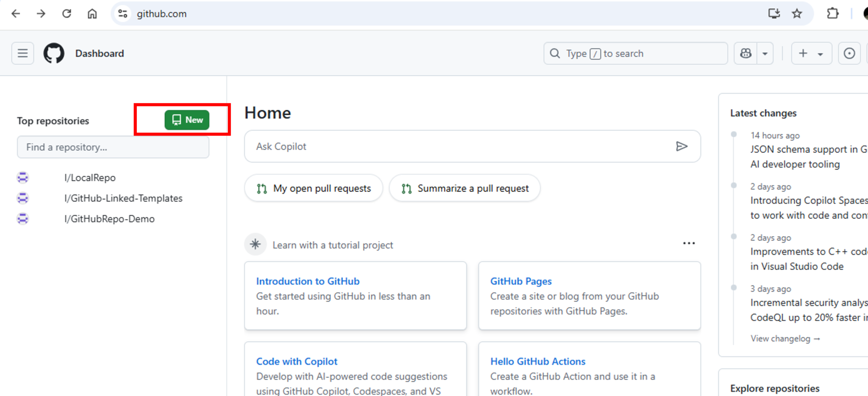Click the Find a repository search field
The image size is (868, 396).
pyautogui.click(x=113, y=147)
